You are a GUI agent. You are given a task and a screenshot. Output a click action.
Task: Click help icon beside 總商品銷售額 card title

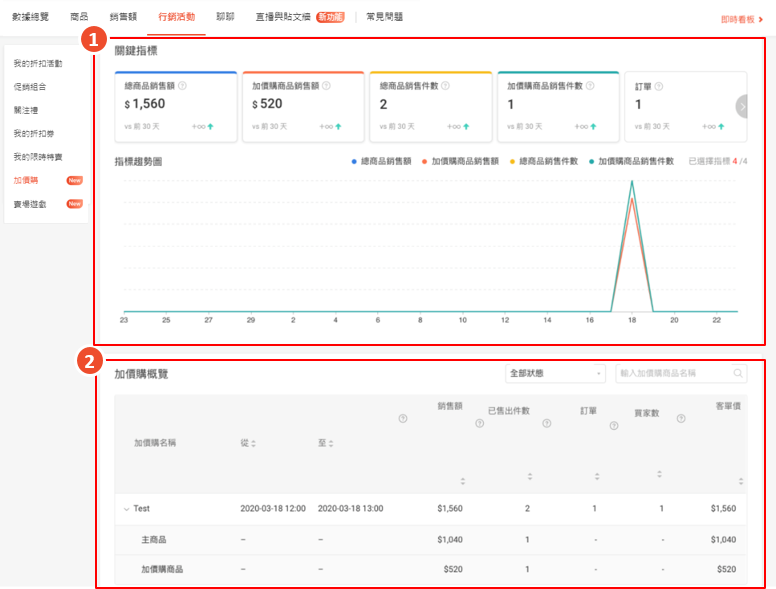pos(182,86)
